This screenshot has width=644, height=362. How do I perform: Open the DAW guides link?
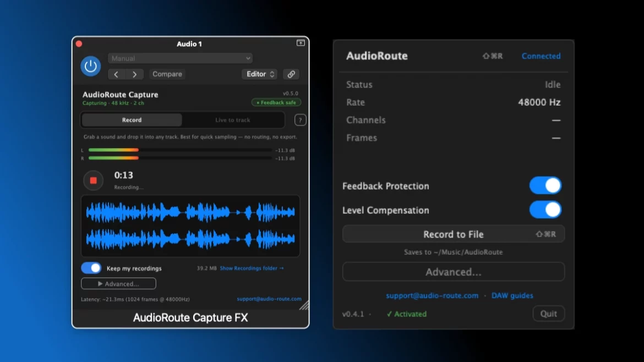[512, 295]
